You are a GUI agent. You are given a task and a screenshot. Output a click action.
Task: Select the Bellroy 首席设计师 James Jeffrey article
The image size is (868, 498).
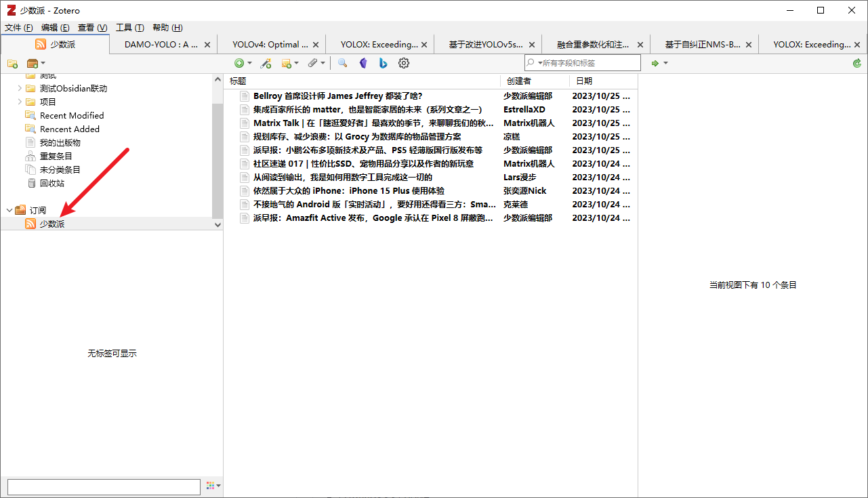point(430,96)
